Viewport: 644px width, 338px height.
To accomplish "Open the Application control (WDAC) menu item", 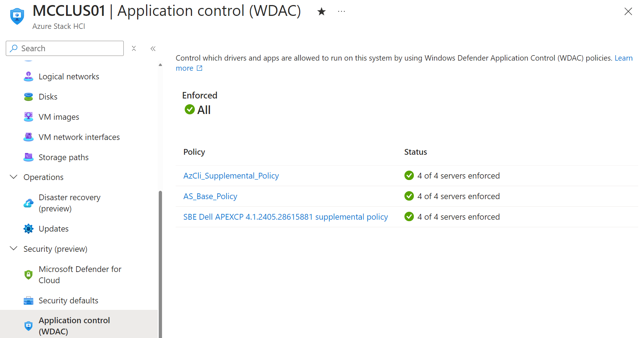I will click(x=74, y=325).
